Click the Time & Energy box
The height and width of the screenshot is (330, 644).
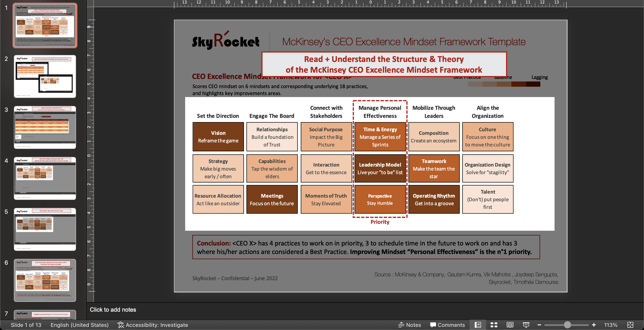(380, 137)
